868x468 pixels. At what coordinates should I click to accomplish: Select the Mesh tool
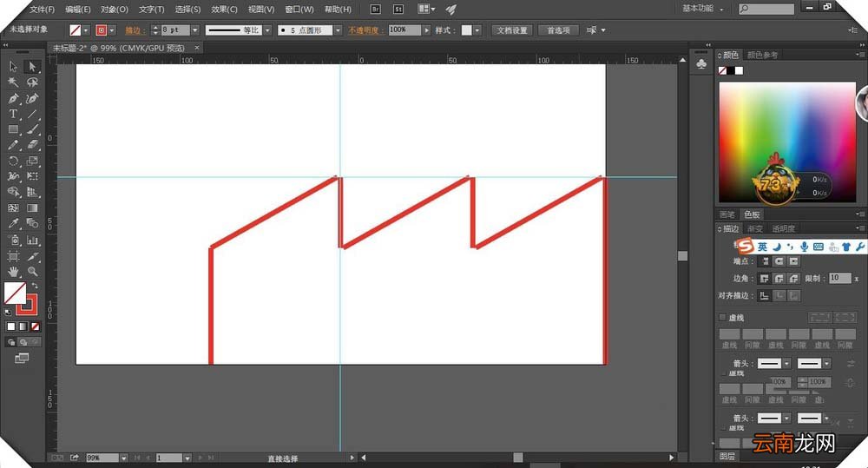(x=13, y=208)
